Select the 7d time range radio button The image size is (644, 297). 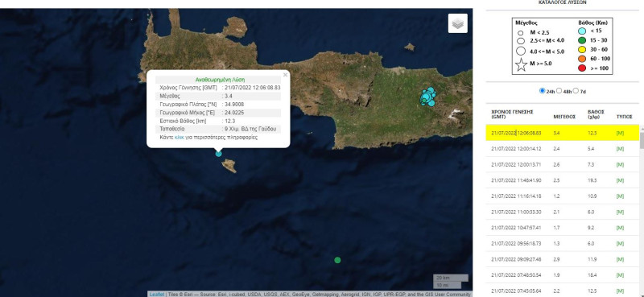tap(576, 91)
